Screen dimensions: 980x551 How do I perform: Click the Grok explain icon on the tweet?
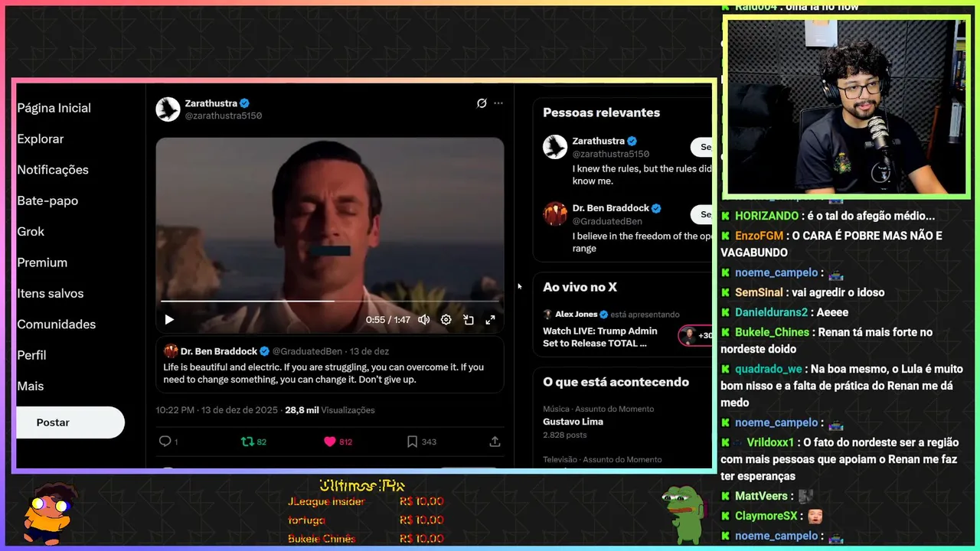[x=482, y=103]
